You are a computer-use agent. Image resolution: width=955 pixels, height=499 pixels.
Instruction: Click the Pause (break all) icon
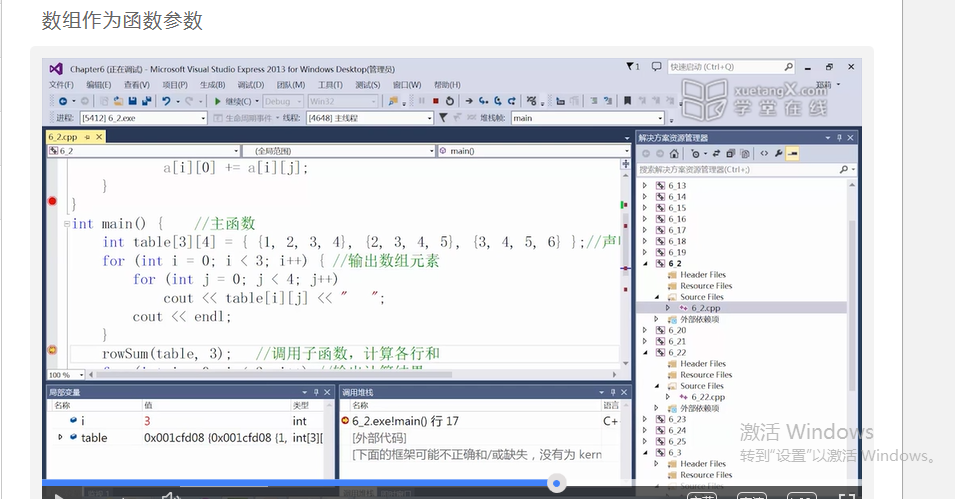point(421,101)
